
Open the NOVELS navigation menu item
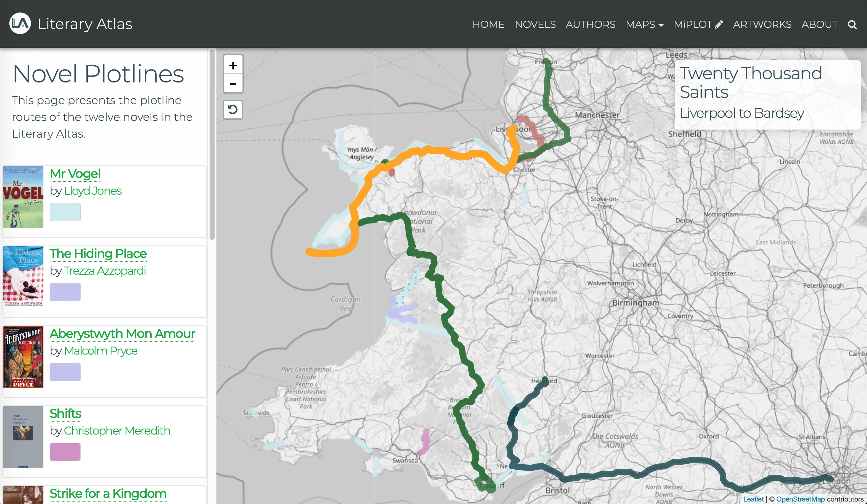(x=535, y=24)
